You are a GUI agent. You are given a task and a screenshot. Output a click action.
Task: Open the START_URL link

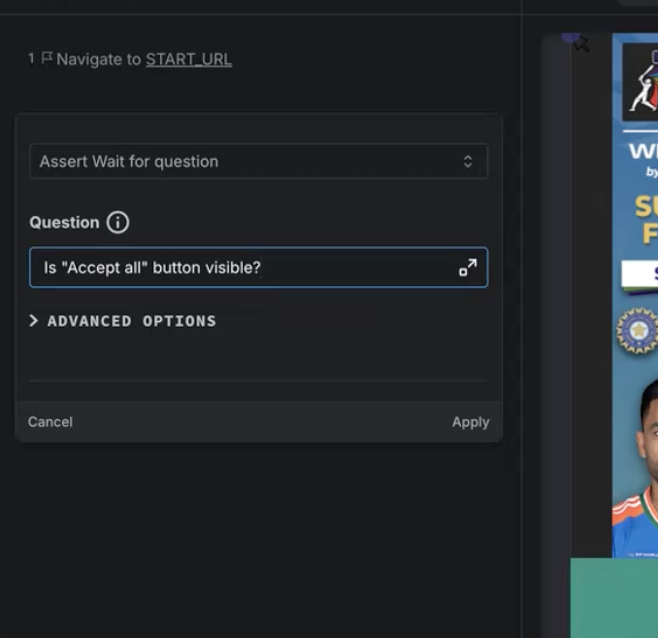coord(188,59)
